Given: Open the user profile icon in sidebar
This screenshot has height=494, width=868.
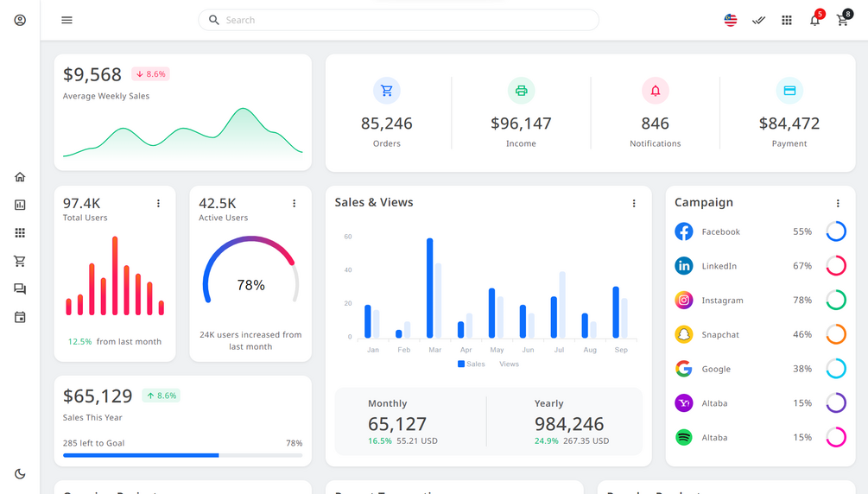Looking at the screenshot, I should coord(20,20).
